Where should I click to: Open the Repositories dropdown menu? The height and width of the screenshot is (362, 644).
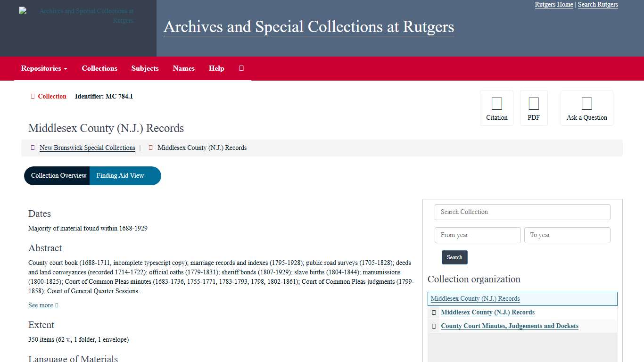pyautogui.click(x=43, y=68)
